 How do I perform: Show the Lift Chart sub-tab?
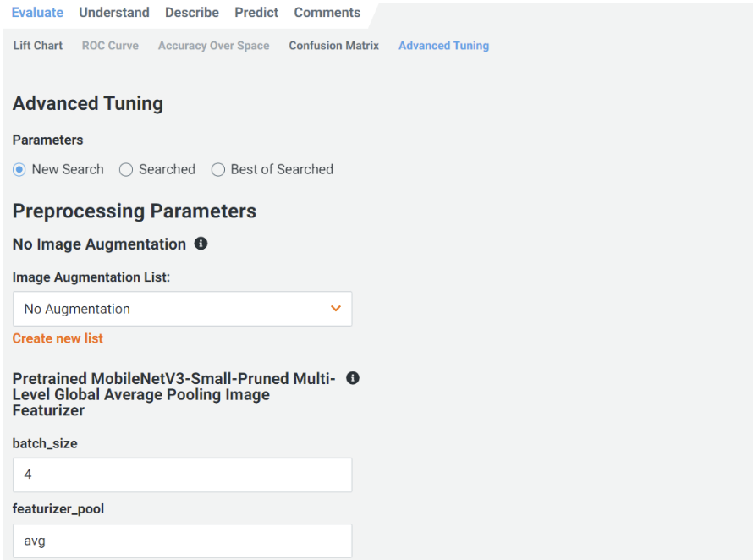38,46
